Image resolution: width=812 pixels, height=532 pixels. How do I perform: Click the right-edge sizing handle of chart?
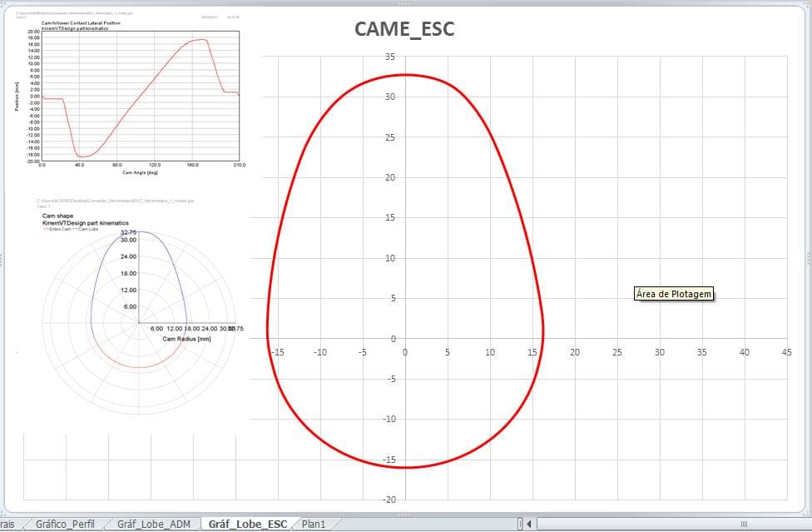click(809, 257)
